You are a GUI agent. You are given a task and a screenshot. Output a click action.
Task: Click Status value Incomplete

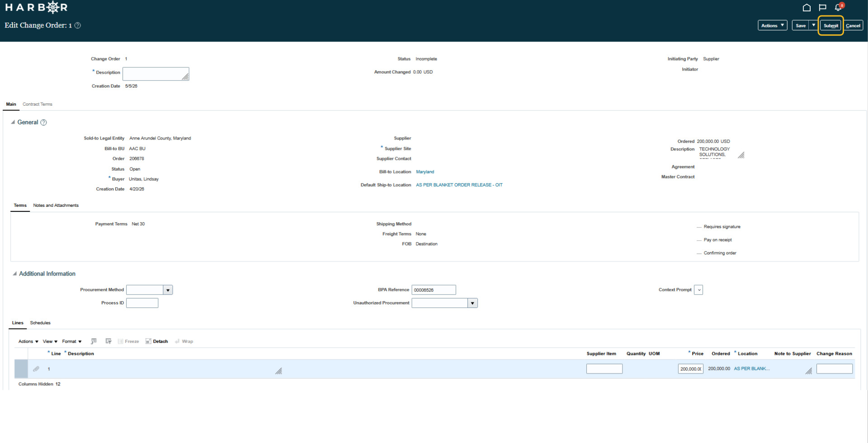click(426, 59)
